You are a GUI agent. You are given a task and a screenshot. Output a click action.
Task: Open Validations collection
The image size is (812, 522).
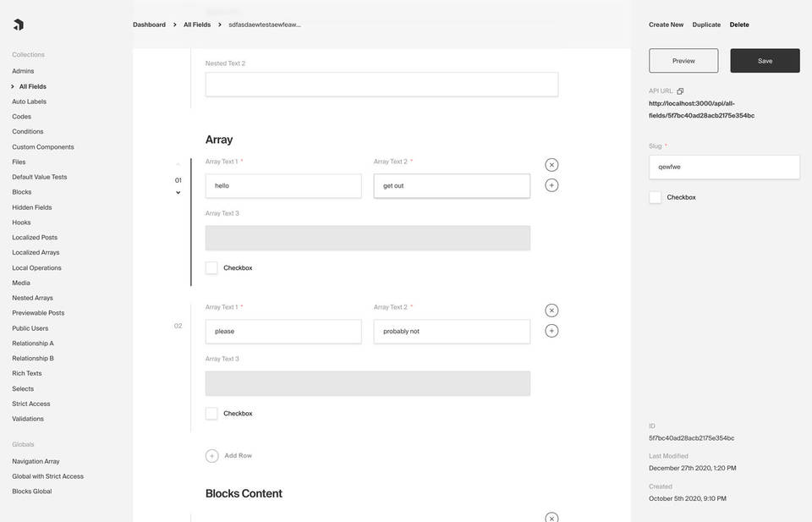click(27, 419)
